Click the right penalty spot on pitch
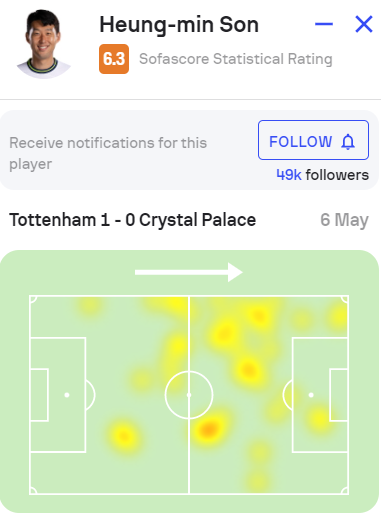Viewport: 381px width, 520px height. coord(311,395)
